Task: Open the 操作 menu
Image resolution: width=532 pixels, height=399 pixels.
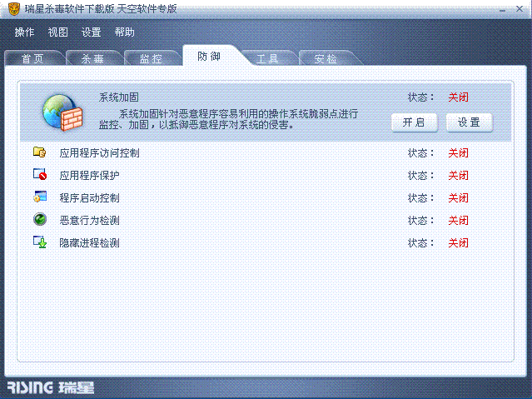Action: pos(24,32)
